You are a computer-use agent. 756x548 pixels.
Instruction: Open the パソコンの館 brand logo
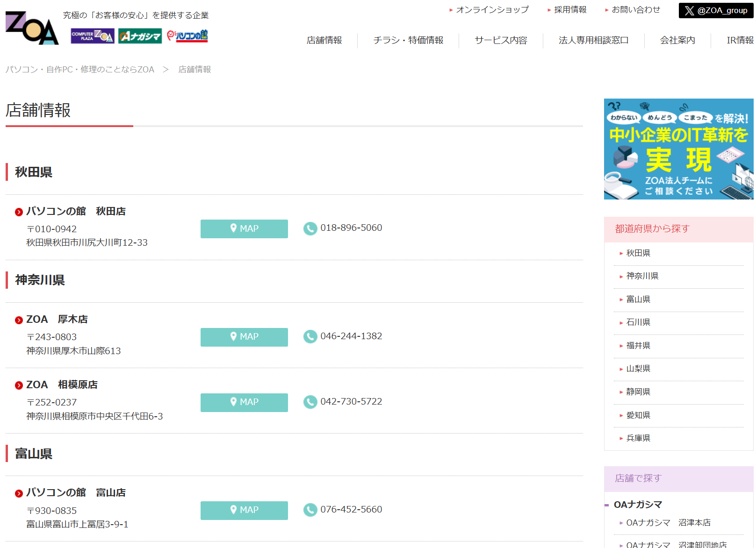[x=187, y=36]
